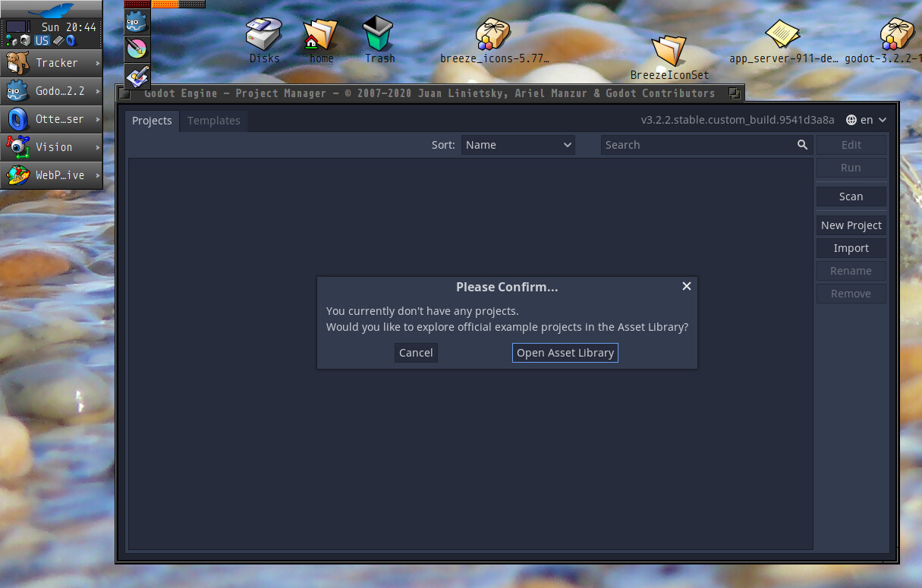This screenshot has width=922, height=588.
Task: Click the orange workspace pad in LaunchBox
Action: click(165, 4)
